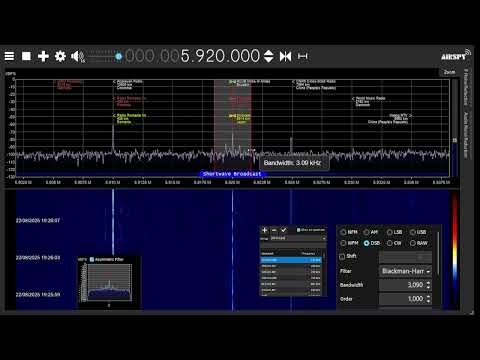Click the radio panel vertical scrollbar
This screenshot has width=480, height=360.
[438, 253]
